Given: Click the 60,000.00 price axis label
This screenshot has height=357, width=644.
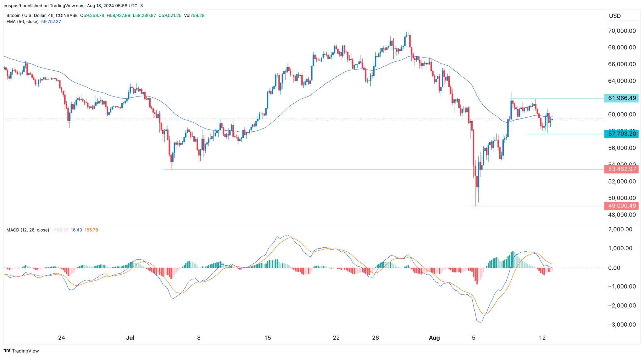Looking at the screenshot, I should coord(622,114).
